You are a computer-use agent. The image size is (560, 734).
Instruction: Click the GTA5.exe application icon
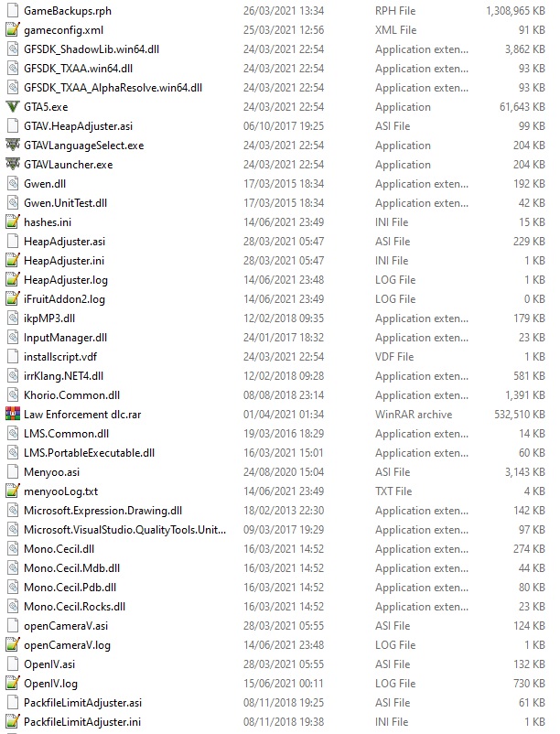13,107
